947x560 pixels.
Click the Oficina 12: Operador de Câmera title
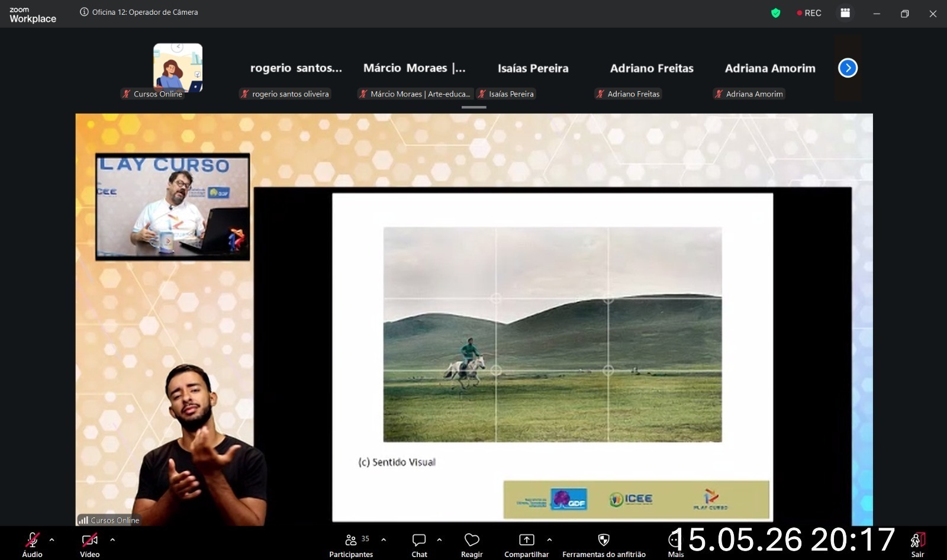tap(145, 12)
